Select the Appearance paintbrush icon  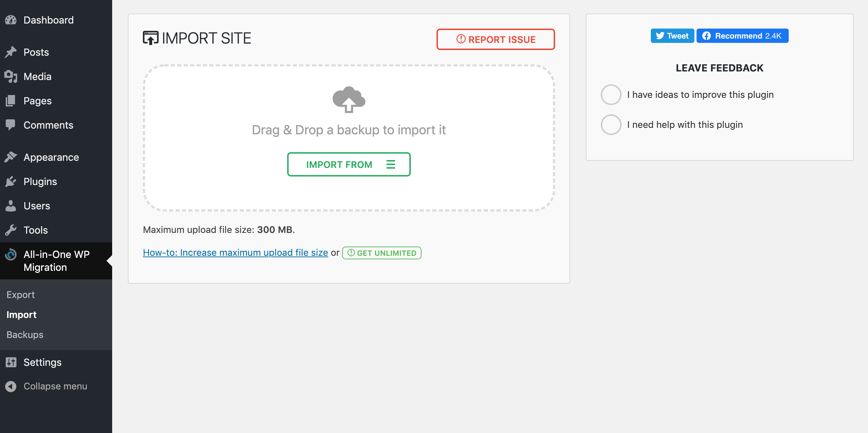(11, 157)
